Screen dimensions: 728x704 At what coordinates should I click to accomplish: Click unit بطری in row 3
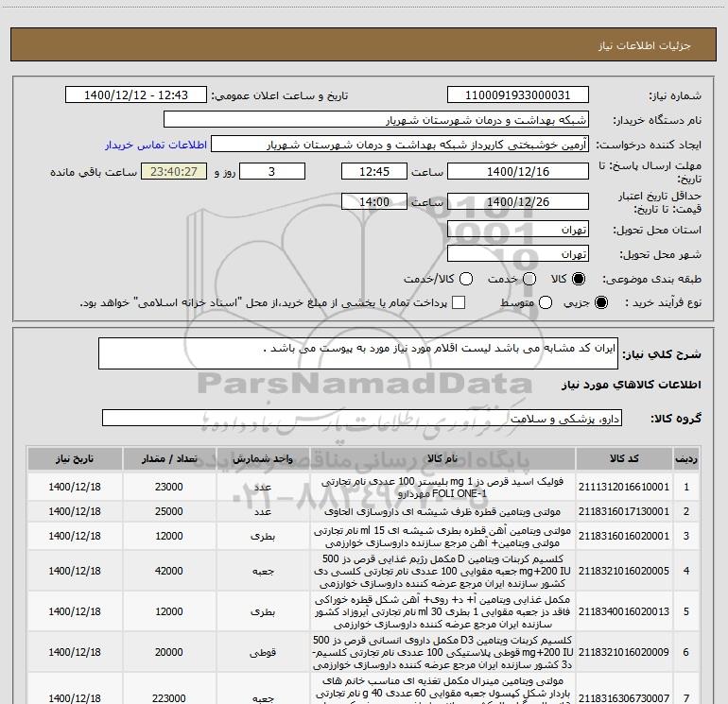[x=263, y=537]
